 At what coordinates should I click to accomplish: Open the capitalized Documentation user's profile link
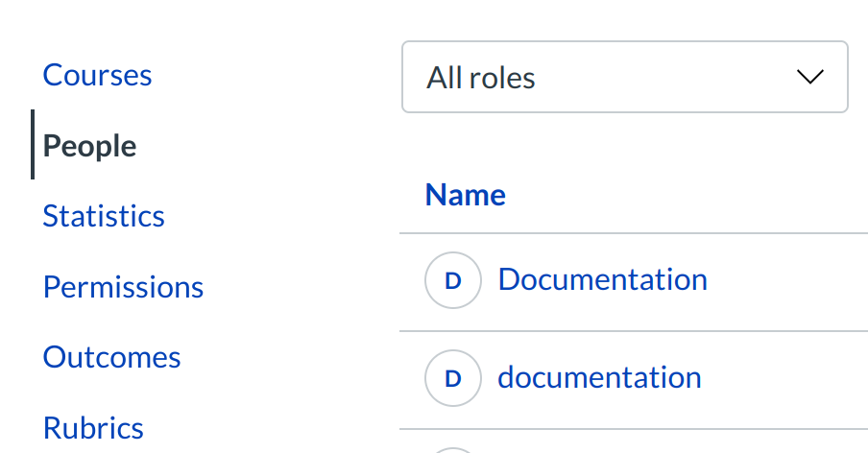[x=602, y=279]
